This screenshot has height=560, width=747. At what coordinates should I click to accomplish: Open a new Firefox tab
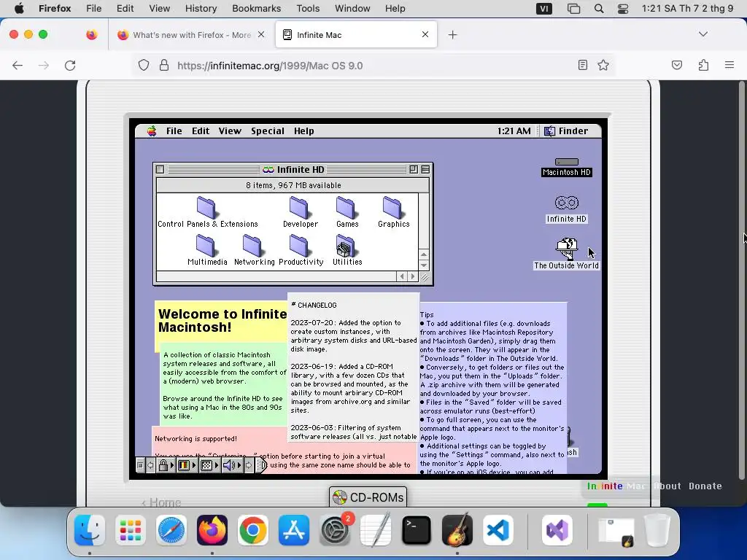pyautogui.click(x=452, y=35)
